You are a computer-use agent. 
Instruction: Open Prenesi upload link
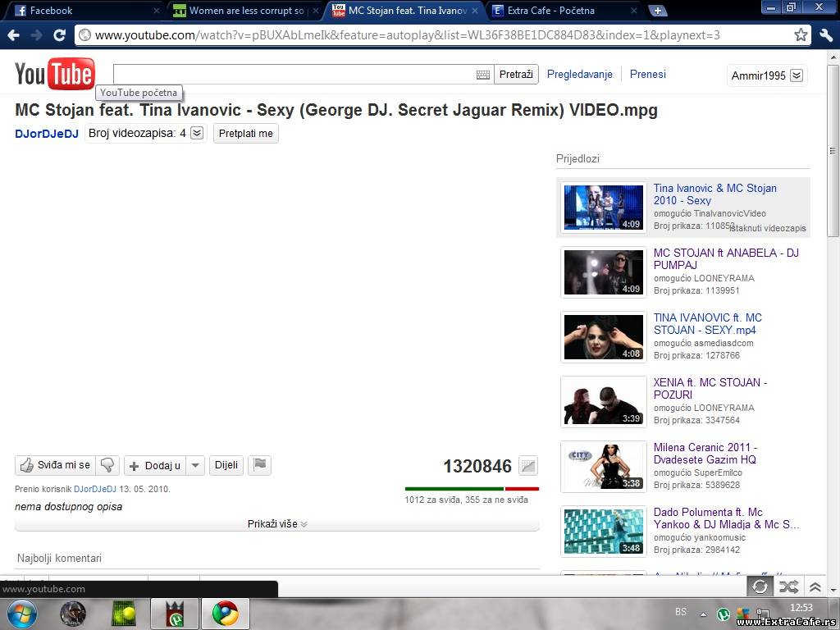pos(648,74)
